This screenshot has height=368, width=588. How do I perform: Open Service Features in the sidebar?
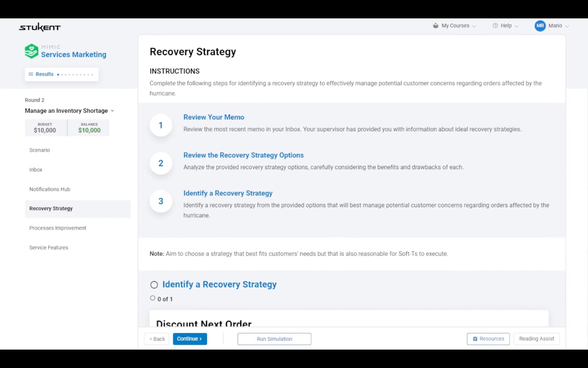pyautogui.click(x=49, y=248)
